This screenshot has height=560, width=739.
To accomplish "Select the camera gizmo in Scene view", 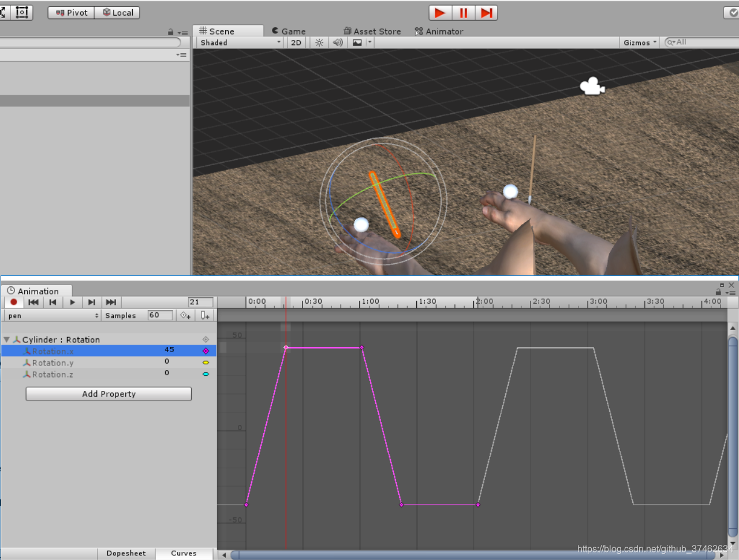I will tap(592, 87).
